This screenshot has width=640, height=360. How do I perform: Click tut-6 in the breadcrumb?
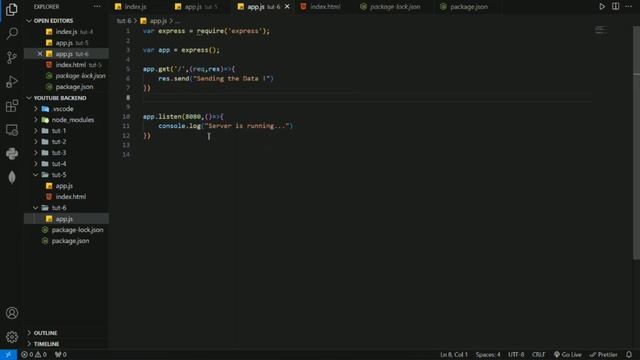pyautogui.click(x=124, y=21)
